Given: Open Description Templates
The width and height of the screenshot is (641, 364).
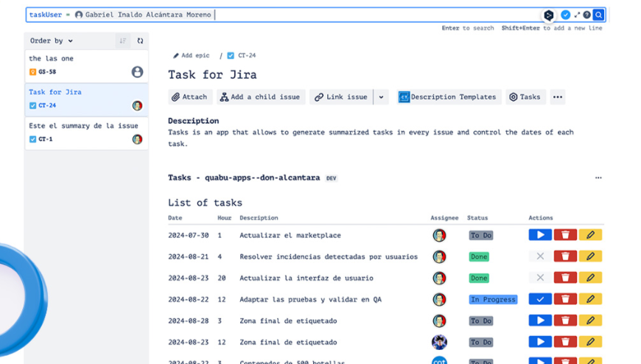Looking at the screenshot, I should 449,97.
